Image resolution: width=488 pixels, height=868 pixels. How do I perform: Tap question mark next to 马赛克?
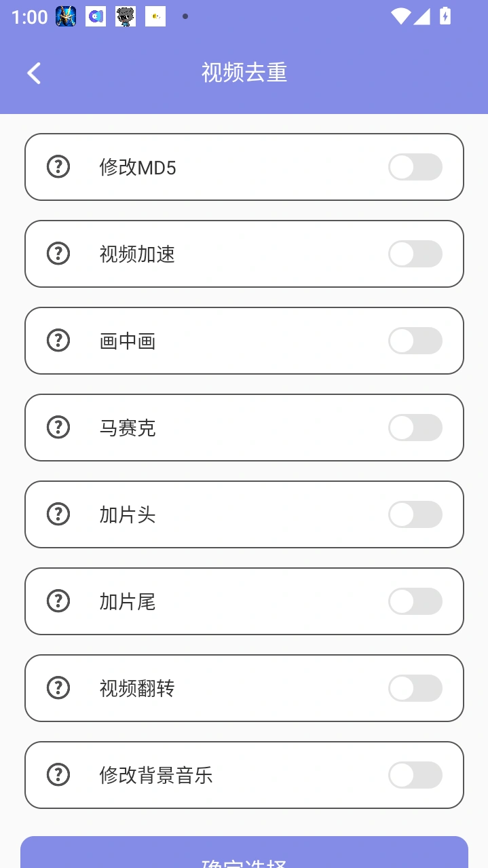pos(58,427)
